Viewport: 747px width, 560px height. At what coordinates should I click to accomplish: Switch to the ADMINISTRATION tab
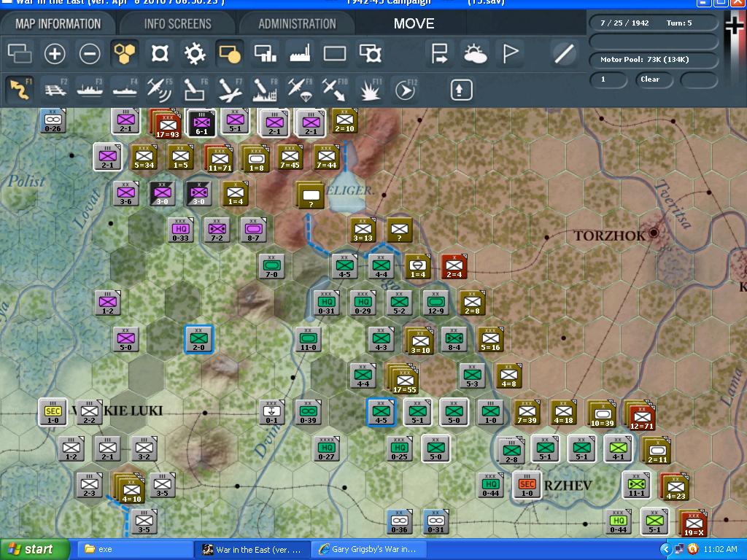point(297,24)
